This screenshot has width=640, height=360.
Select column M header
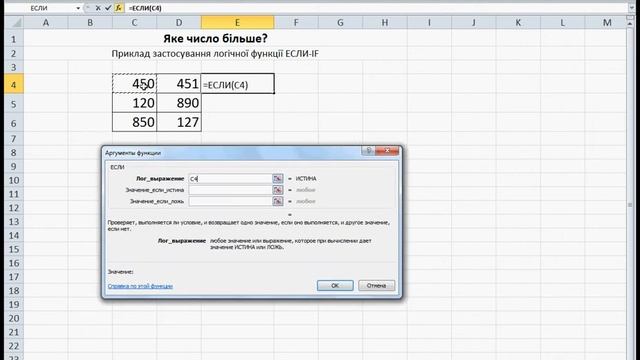click(x=607, y=22)
